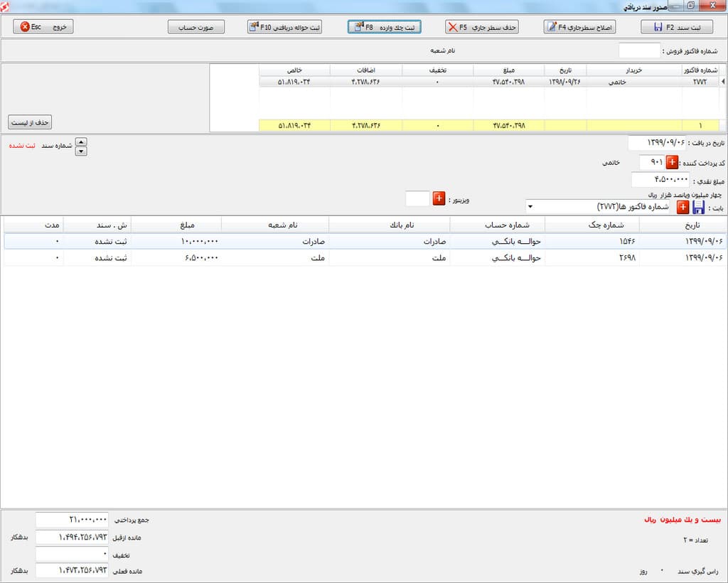This screenshot has width=728, height=583.
Task: Expand the بابت dropdown list
Action: 530,207
